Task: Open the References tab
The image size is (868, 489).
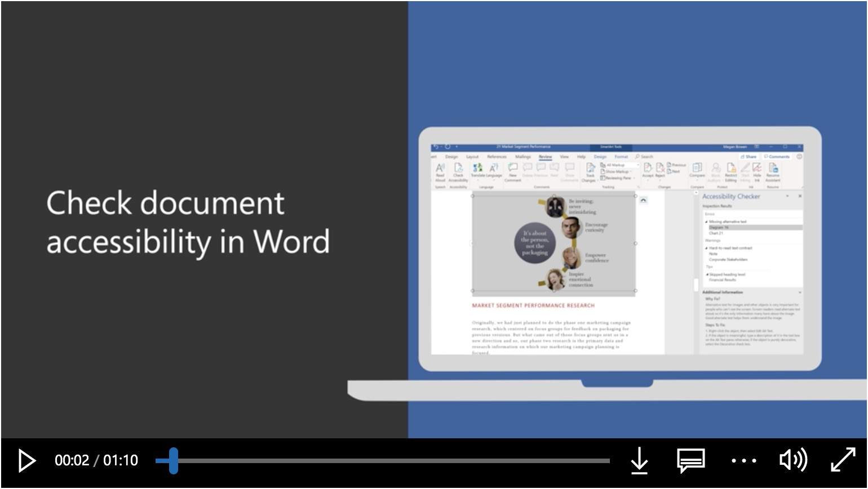Action: (x=497, y=157)
